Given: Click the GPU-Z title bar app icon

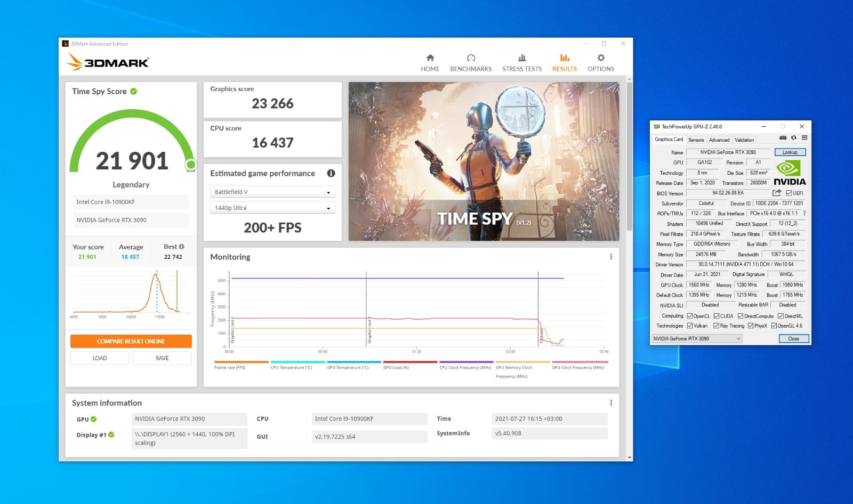Looking at the screenshot, I should (657, 126).
